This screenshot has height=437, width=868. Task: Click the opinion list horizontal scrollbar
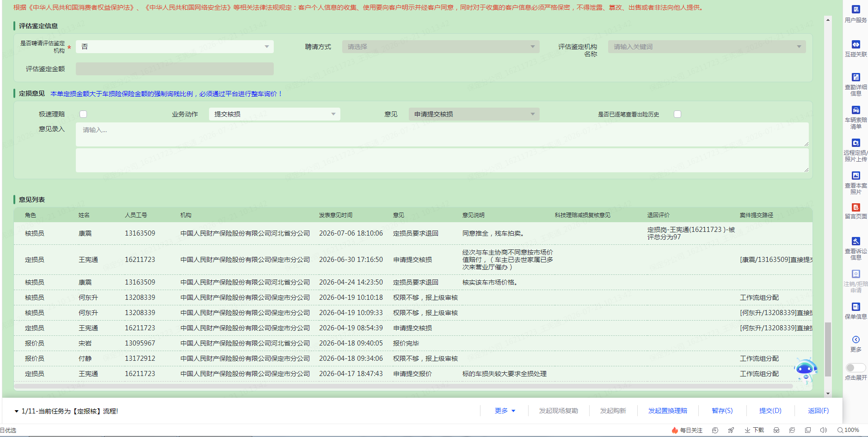click(x=403, y=386)
